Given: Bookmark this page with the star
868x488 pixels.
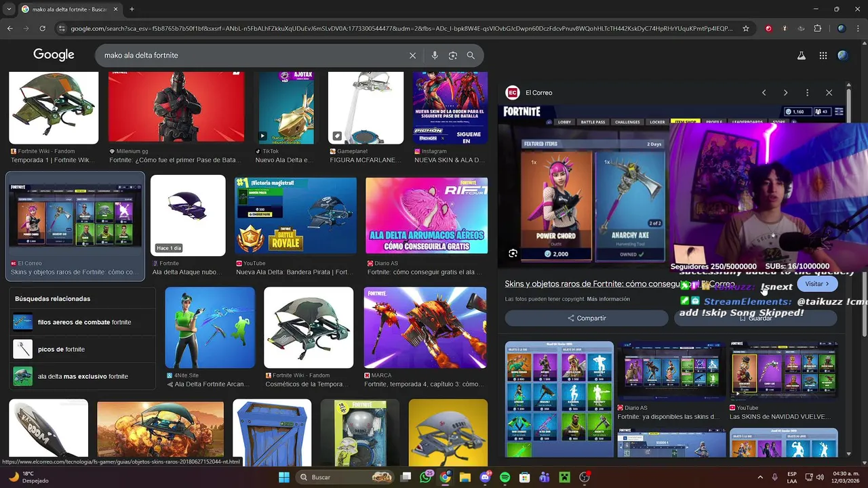Looking at the screenshot, I should pos(746,28).
